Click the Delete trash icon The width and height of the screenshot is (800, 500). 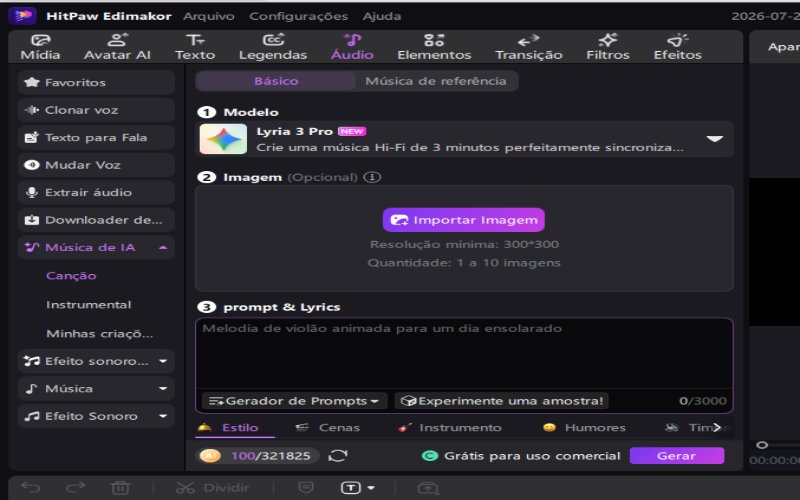(x=120, y=488)
